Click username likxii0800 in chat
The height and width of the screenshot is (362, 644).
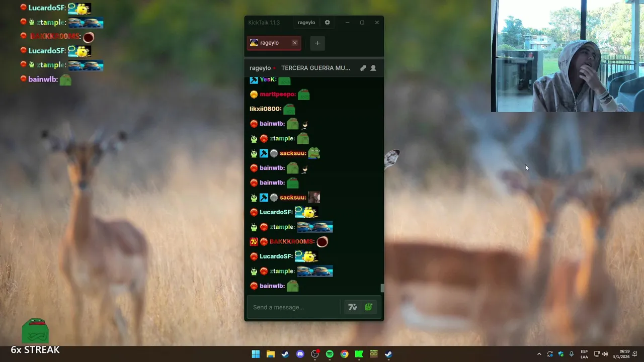click(x=265, y=109)
